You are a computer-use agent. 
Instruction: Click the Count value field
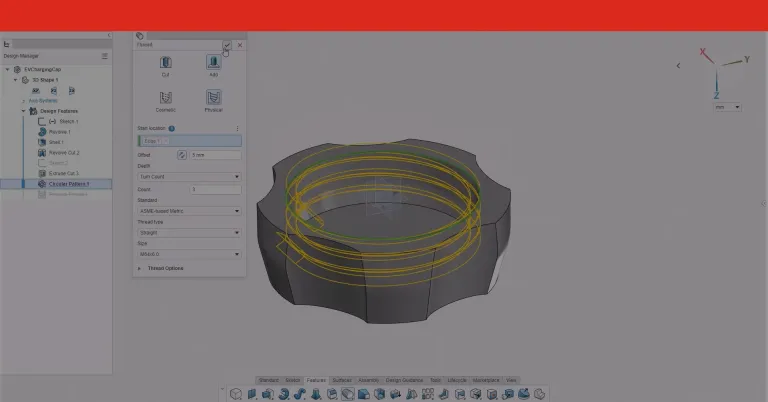216,189
